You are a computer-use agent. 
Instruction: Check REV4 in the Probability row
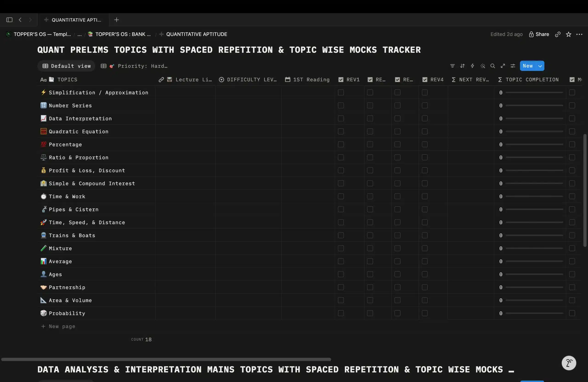tap(425, 313)
